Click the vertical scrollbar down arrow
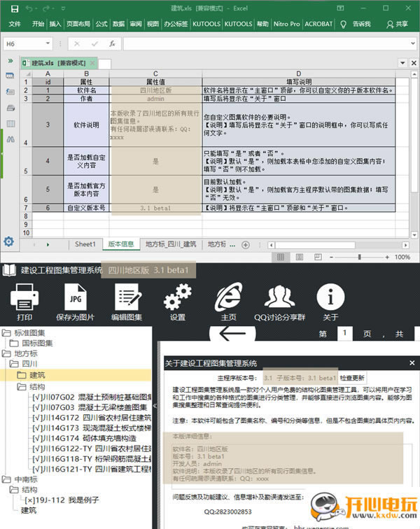This screenshot has width=420, height=529. tap(414, 234)
